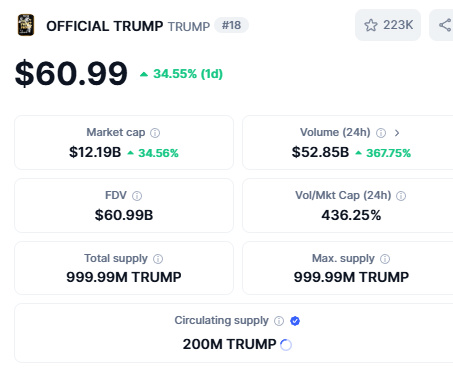Select the $60.99 price value
Image resolution: width=453 pixels, height=372 pixels.
(x=71, y=73)
